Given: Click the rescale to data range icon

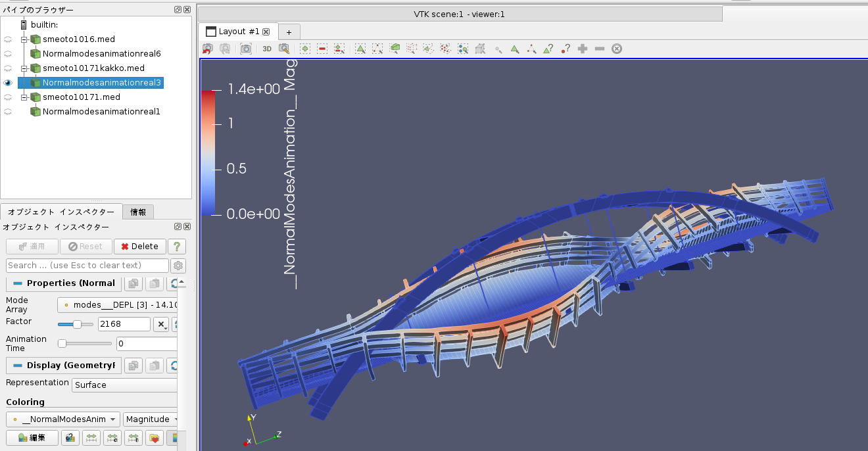Looking at the screenshot, I should pyautogui.click(x=91, y=438).
